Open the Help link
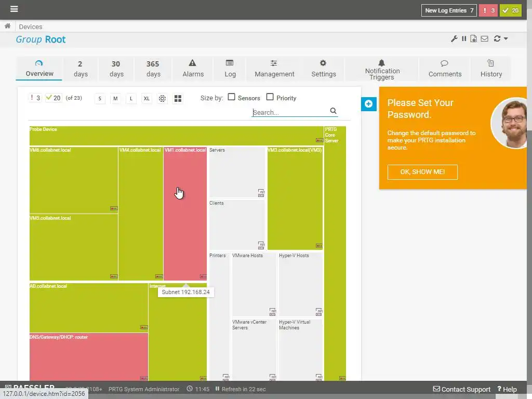 tap(507, 389)
